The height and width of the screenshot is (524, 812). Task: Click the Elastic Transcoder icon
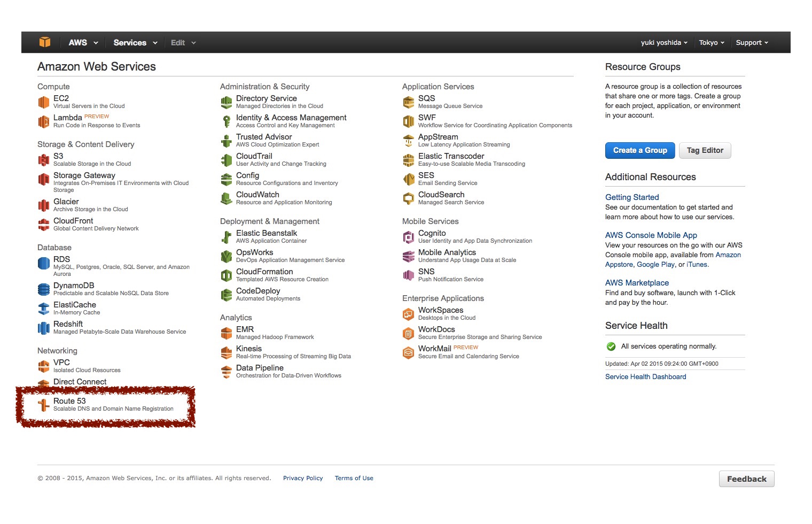coord(409,160)
